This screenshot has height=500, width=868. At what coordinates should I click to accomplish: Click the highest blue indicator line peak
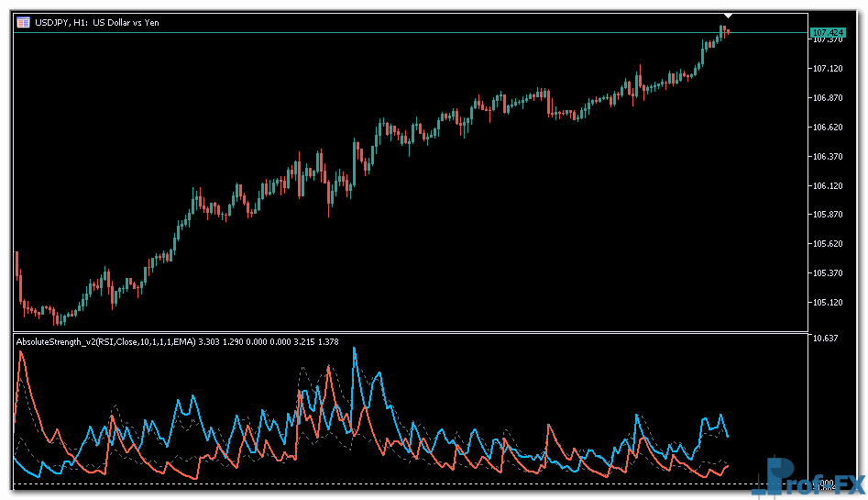(354, 349)
